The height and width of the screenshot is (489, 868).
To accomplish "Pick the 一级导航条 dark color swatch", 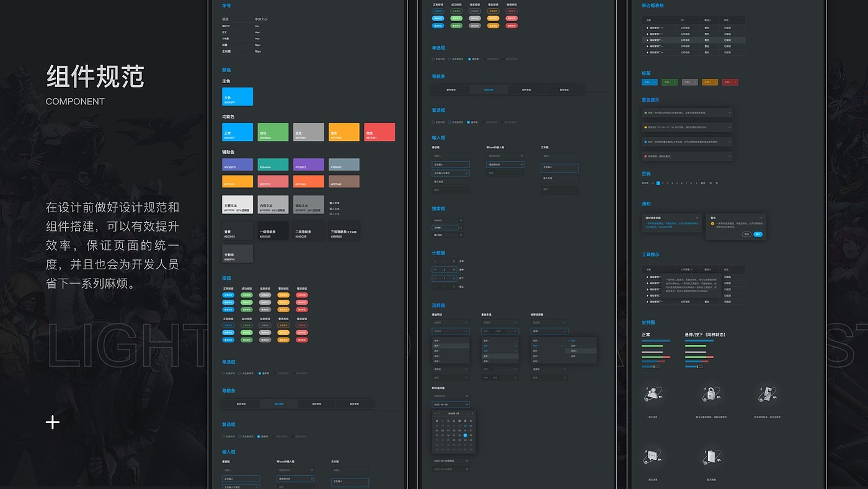I will click(273, 231).
